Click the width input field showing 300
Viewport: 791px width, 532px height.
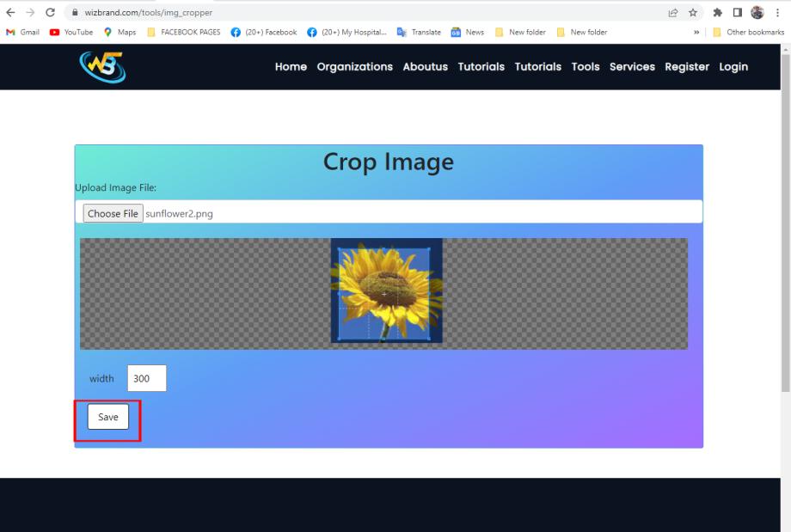[x=147, y=378]
